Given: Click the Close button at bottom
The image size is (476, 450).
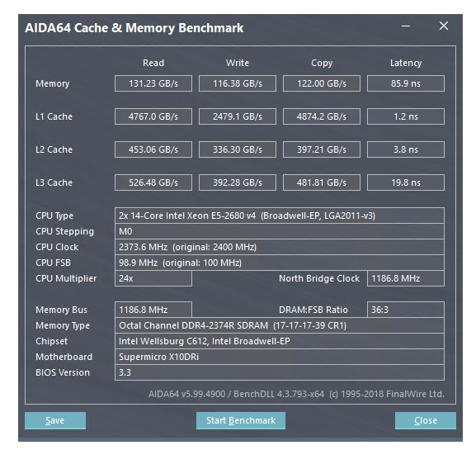Looking at the screenshot, I should [426, 420].
